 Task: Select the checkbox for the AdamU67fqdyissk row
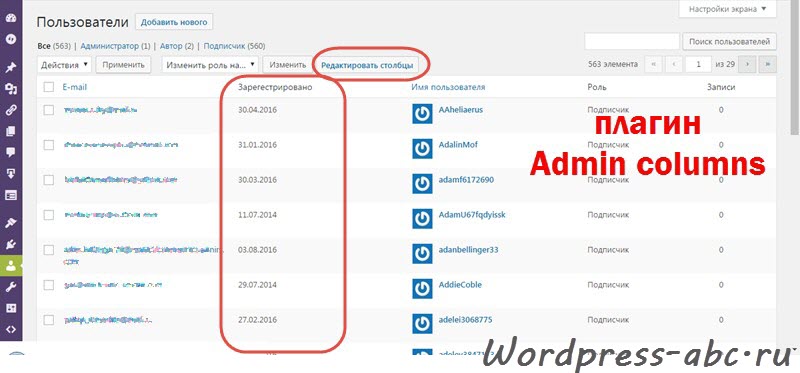(48, 215)
